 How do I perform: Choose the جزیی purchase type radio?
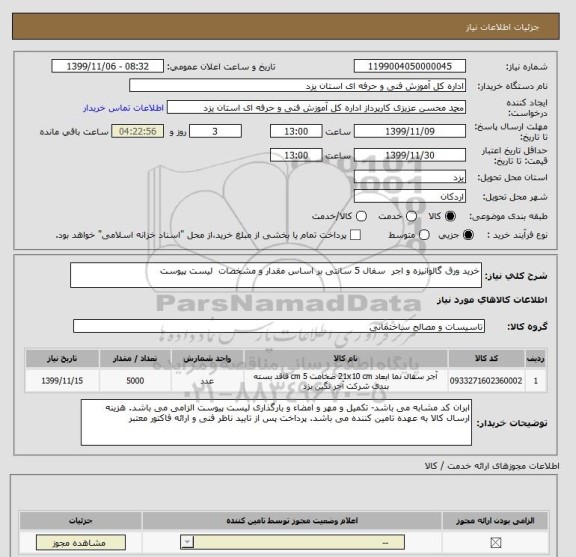pos(468,235)
